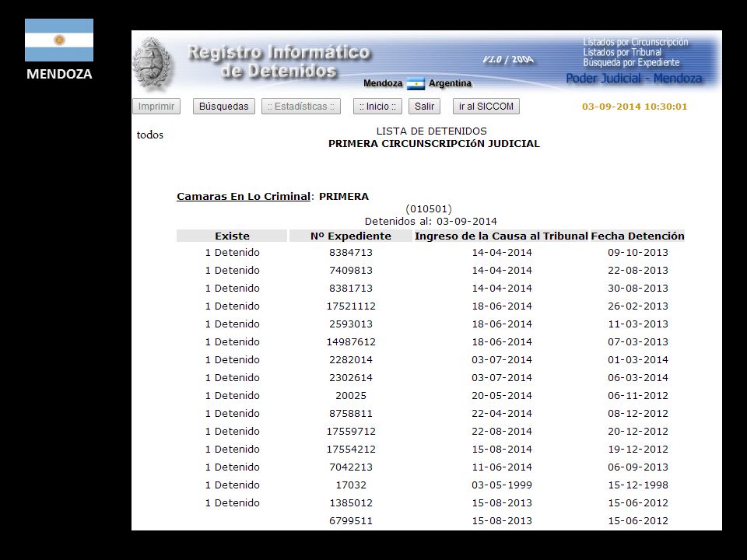The width and height of the screenshot is (747, 560).
Task: Select expediente number 2593013
Action: 351,324
